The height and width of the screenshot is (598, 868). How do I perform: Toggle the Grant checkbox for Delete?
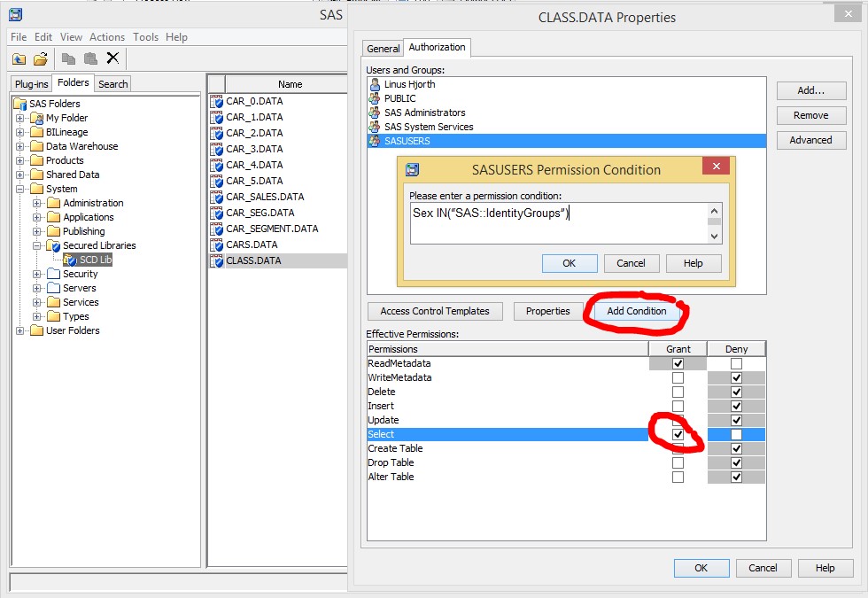coord(678,392)
